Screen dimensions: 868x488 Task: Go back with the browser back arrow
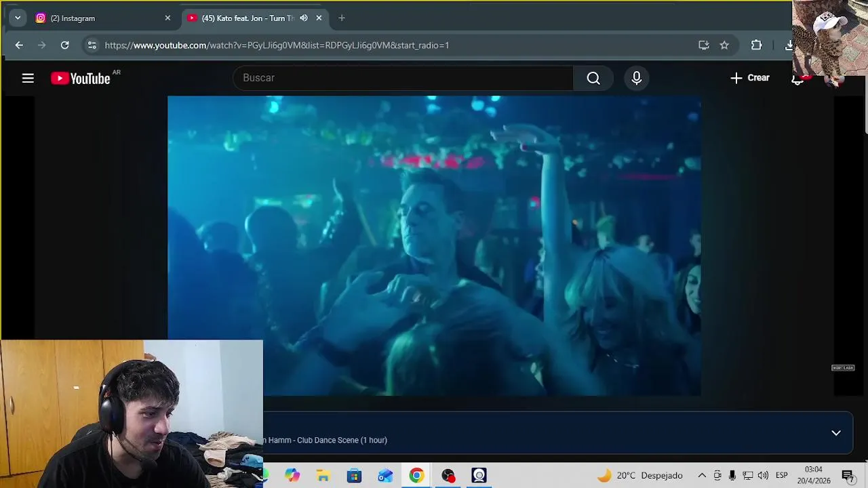click(x=19, y=45)
